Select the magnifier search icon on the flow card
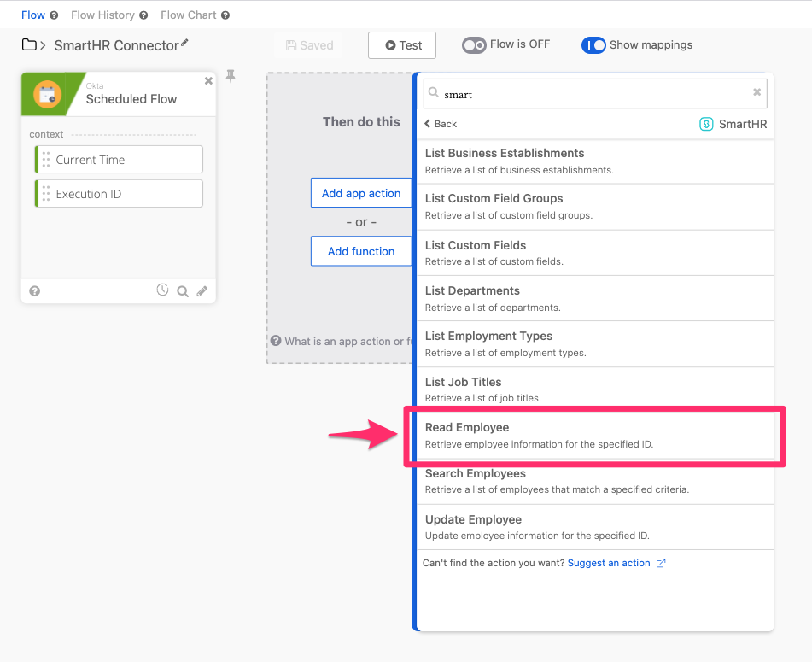This screenshot has height=662, width=812. tap(182, 290)
